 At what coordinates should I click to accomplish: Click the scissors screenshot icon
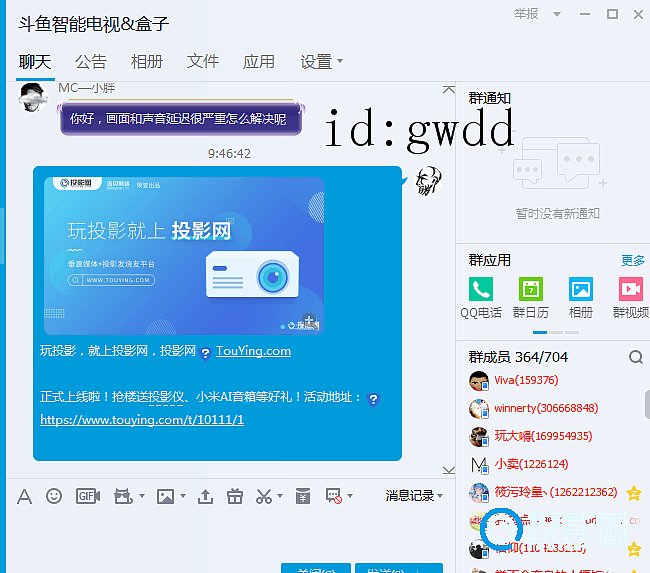[x=264, y=496]
